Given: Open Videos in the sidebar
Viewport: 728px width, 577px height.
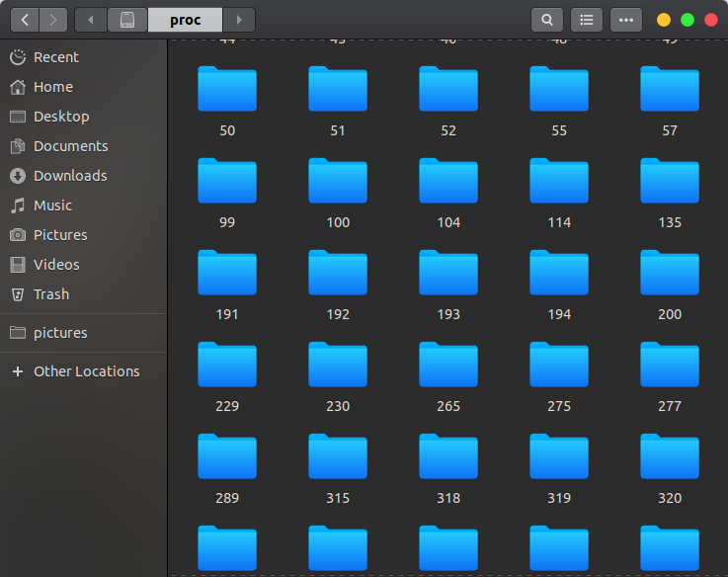Looking at the screenshot, I should tap(84, 265).
